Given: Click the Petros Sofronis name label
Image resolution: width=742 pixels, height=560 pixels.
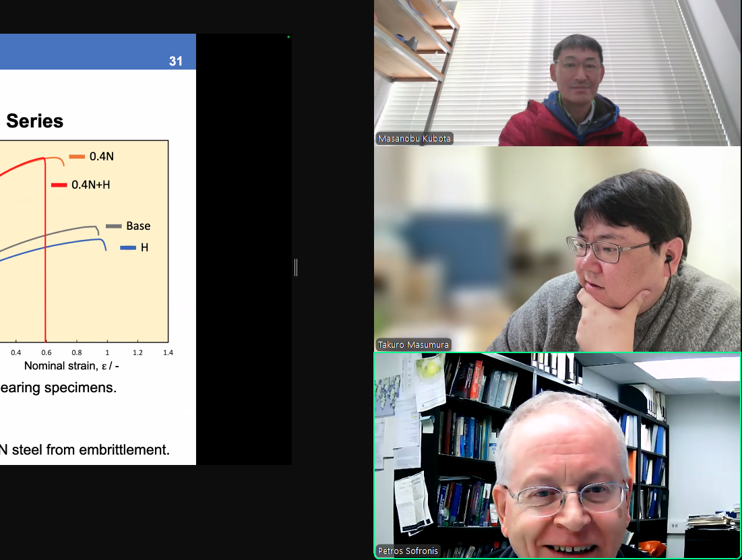Looking at the screenshot, I should (408, 551).
